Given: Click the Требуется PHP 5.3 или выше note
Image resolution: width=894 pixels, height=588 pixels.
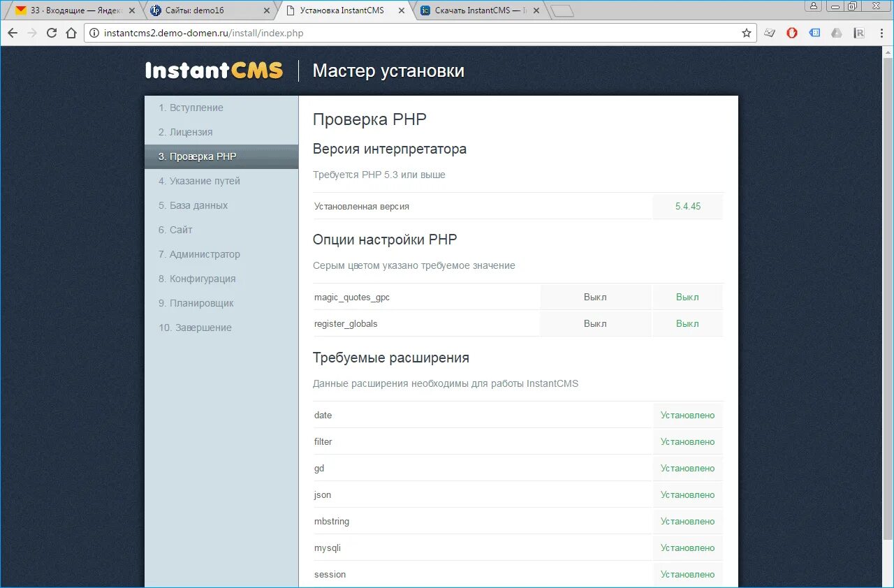Looking at the screenshot, I should pos(379,175).
